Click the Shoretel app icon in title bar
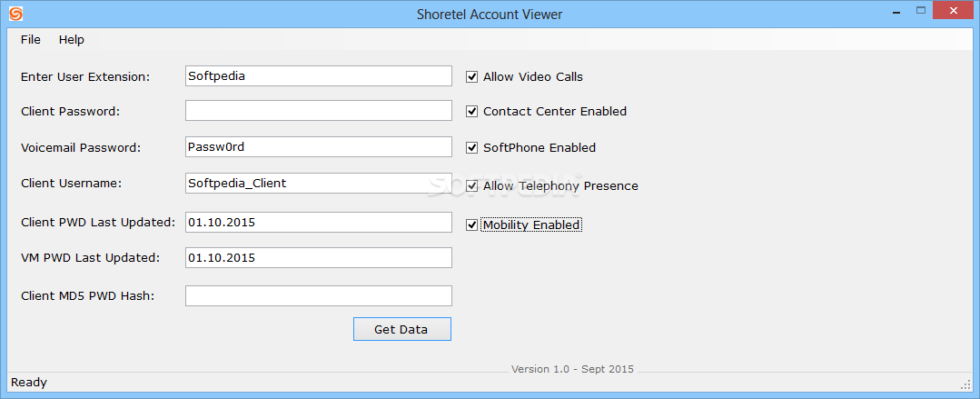Viewport: 980px width, 399px height. 16,13
